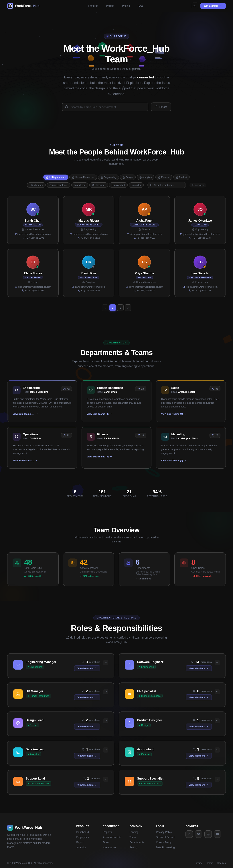
Task: Open the Filters button
Action: pos(161,107)
